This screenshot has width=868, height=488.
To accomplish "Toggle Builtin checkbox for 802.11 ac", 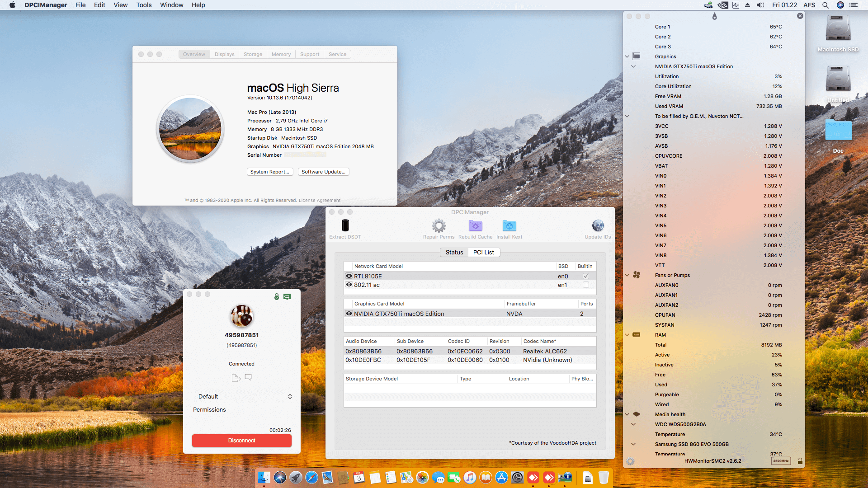I will (x=586, y=285).
